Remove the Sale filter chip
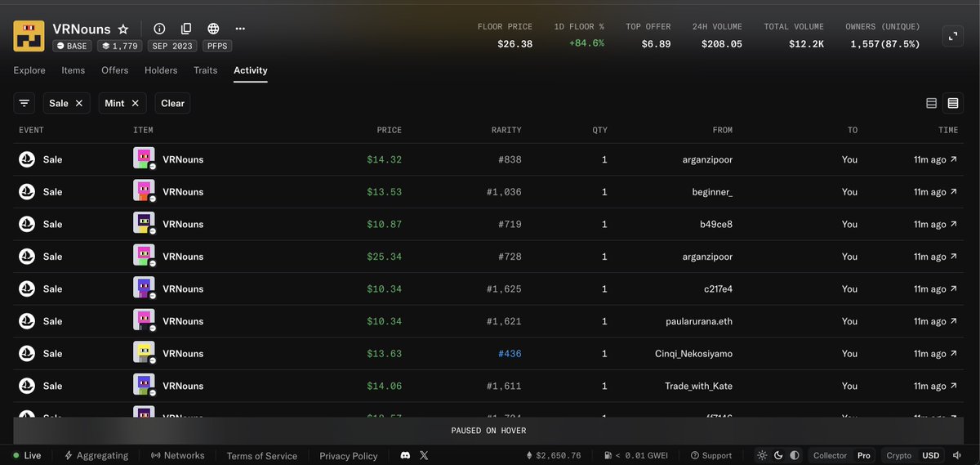Viewport: 980px width, 465px height. point(79,103)
